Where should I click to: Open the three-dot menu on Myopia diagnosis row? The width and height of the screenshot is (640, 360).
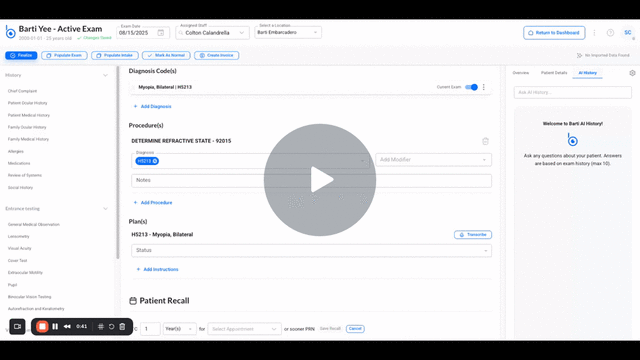point(484,87)
